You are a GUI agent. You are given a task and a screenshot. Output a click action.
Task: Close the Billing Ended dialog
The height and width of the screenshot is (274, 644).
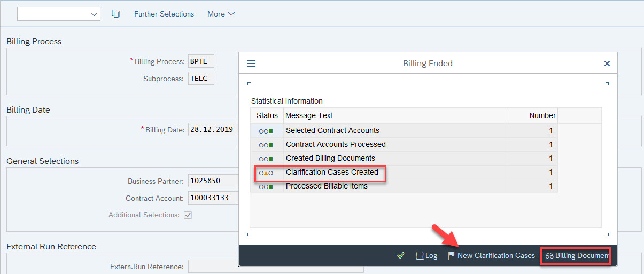click(607, 64)
